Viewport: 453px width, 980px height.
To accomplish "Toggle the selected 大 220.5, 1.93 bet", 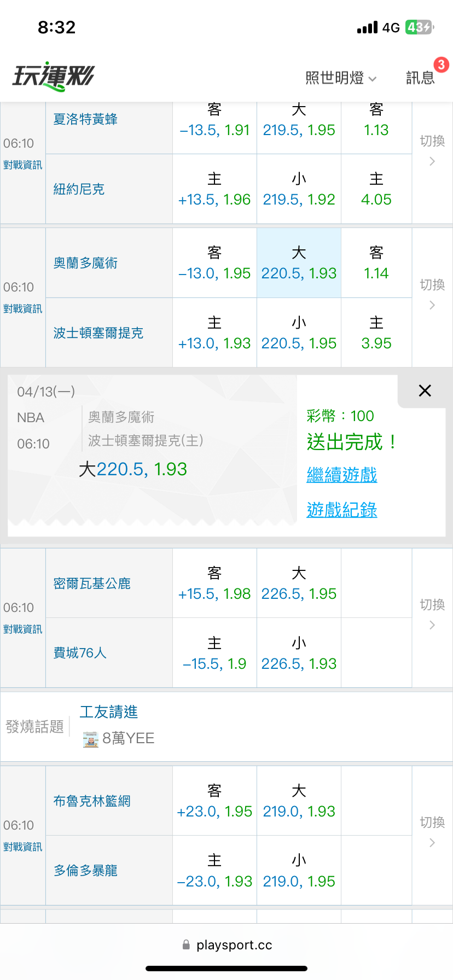I will point(299,263).
